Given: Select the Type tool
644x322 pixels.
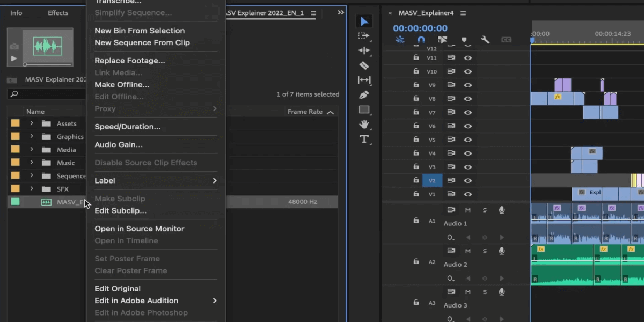Looking at the screenshot, I should (364, 139).
